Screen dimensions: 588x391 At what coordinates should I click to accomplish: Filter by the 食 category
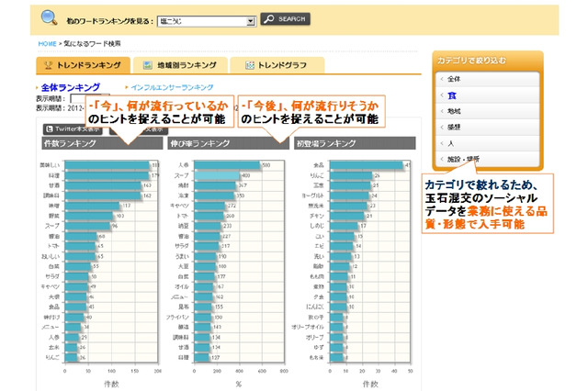point(488,95)
